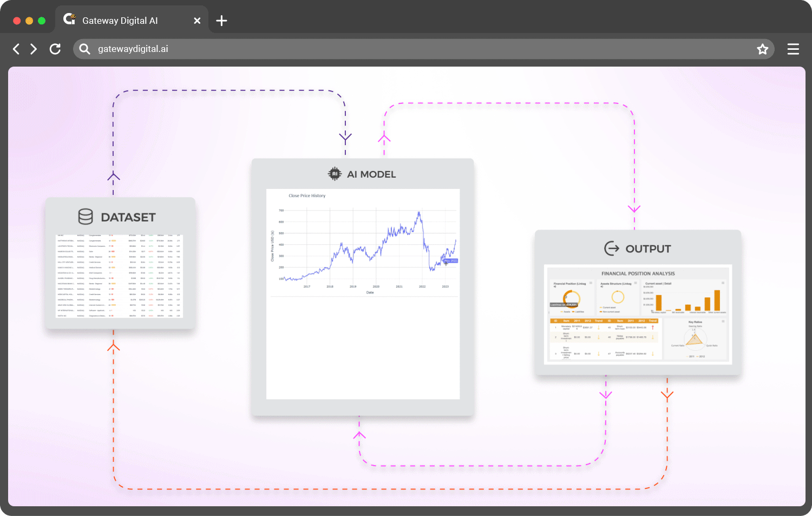This screenshot has height=516, width=812.
Task: Reload the page with the refresh icon
Action: point(55,49)
